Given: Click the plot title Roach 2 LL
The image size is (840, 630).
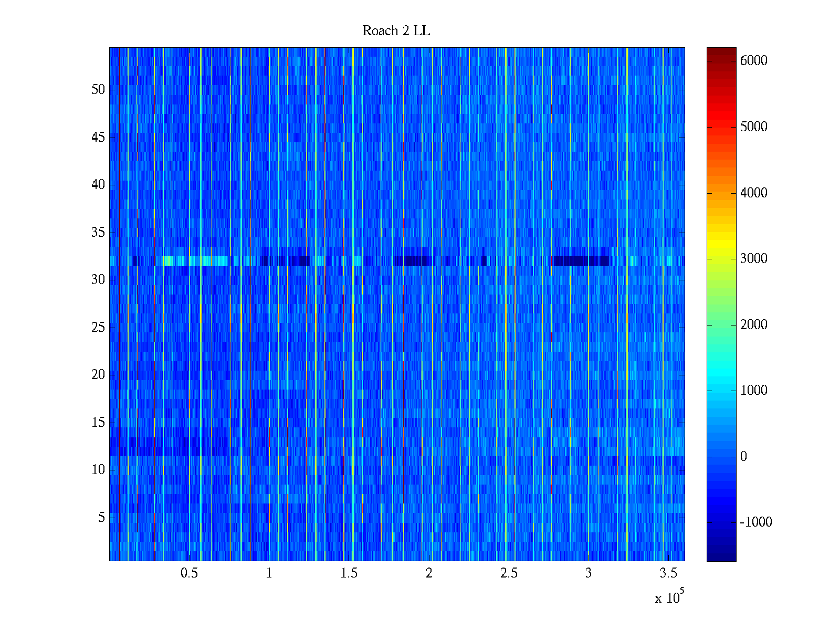Looking at the screenshot, I should [396, 31].
